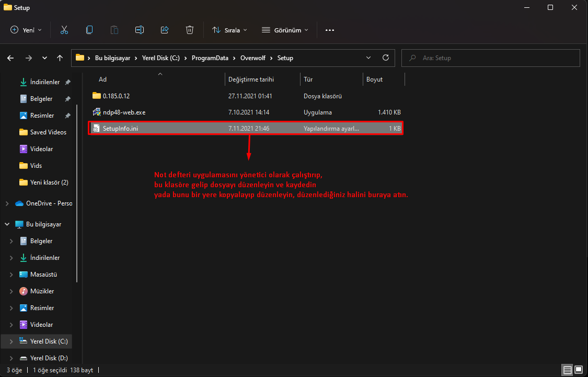Select the 0.185.0.12 folder
588x377 pixels.
[x=246, y=96]
